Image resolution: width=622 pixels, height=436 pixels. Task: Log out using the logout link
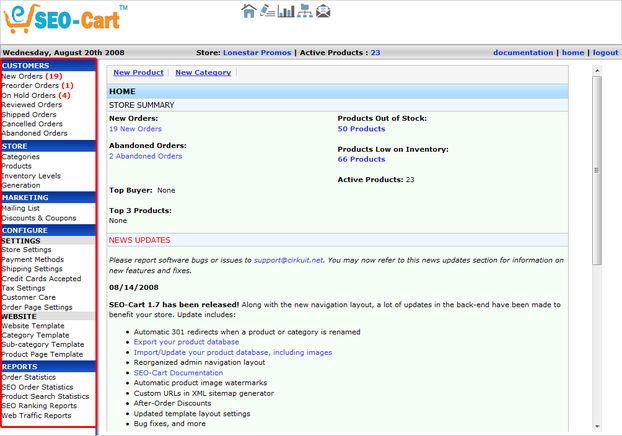[x=605, y=52]
